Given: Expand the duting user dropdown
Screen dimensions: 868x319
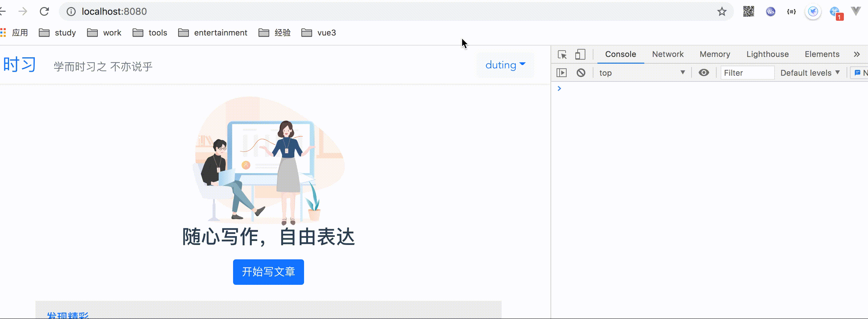Looking at the screenshot, I should (x=505, y=65).
